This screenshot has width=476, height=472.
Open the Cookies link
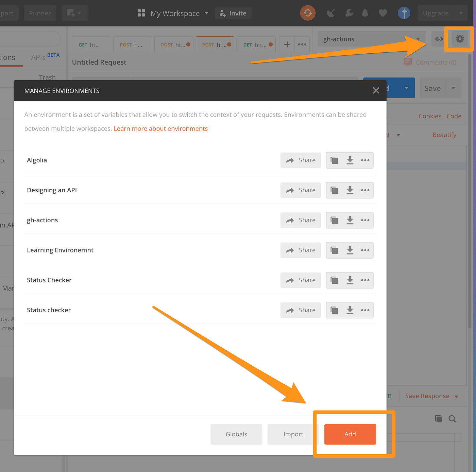[430, 116]
